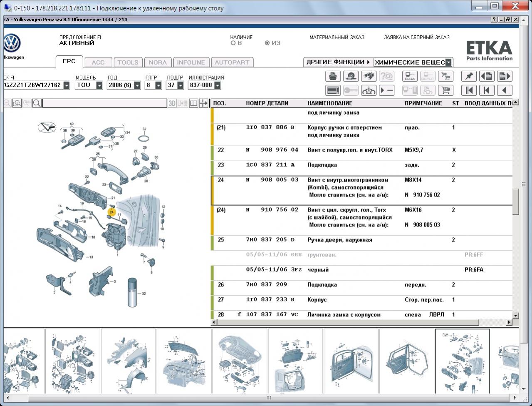The height and width of the screenshot is (406, 532).
Task: Click the panel width arrow icon
Action: (203, 103)
